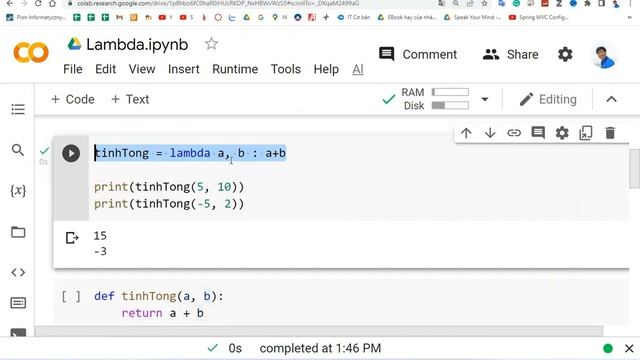This screenshot has width=640, height=360.
Task: Click the def tinhTong(a, b): line
Action: coord(159,296)
